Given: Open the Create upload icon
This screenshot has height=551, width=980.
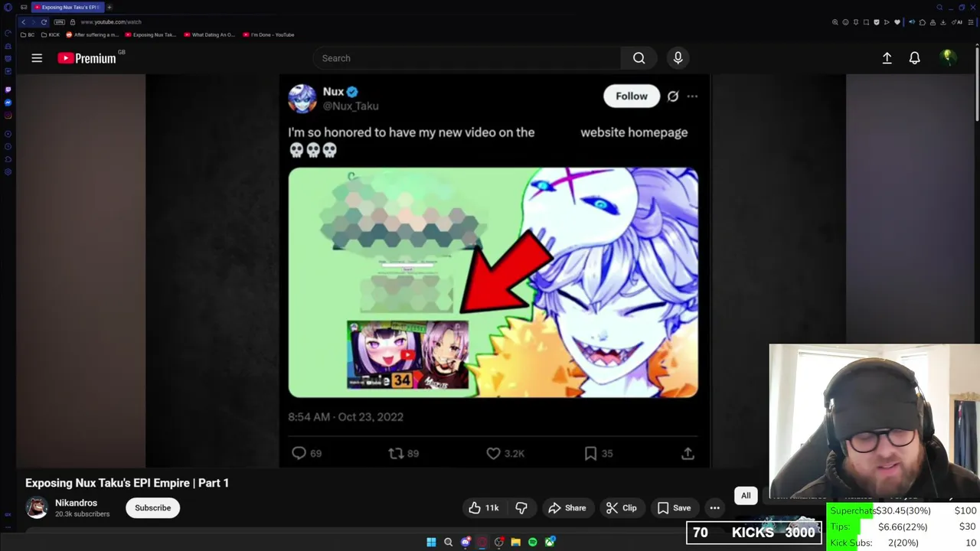Looking at the screenshot, I should [887, 58].
